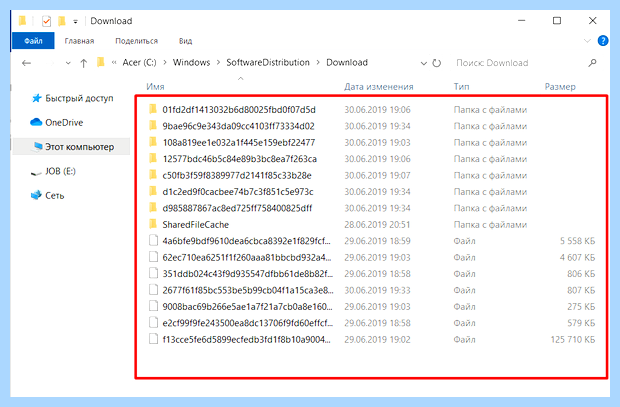620x407 pixels.
Task: Click the Properties checkmark icon in title bar
Action: click(47, 21)
